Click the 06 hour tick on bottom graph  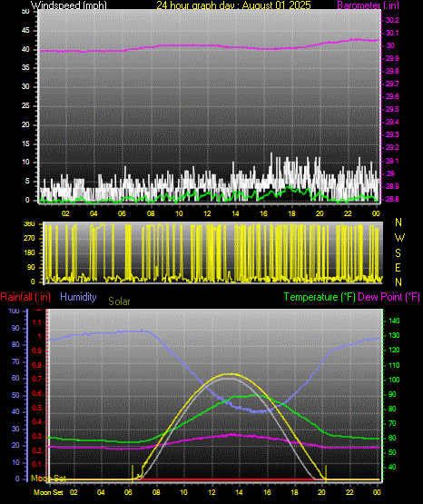click(x=128, y=492)
